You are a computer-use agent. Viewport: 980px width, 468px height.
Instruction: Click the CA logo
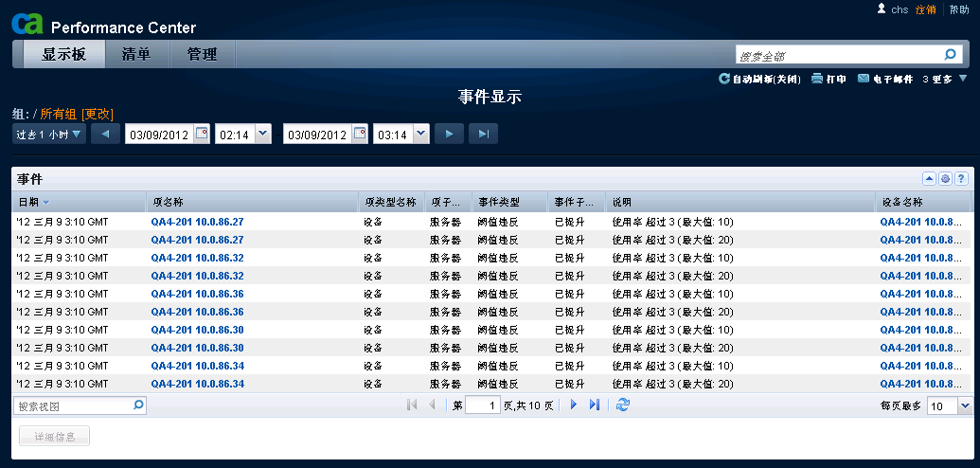click(x=27, y=24)
